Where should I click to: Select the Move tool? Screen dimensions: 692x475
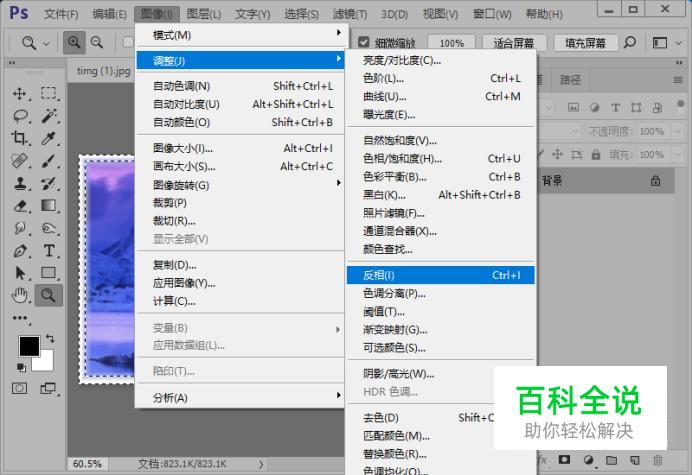(x=19, y=94)
